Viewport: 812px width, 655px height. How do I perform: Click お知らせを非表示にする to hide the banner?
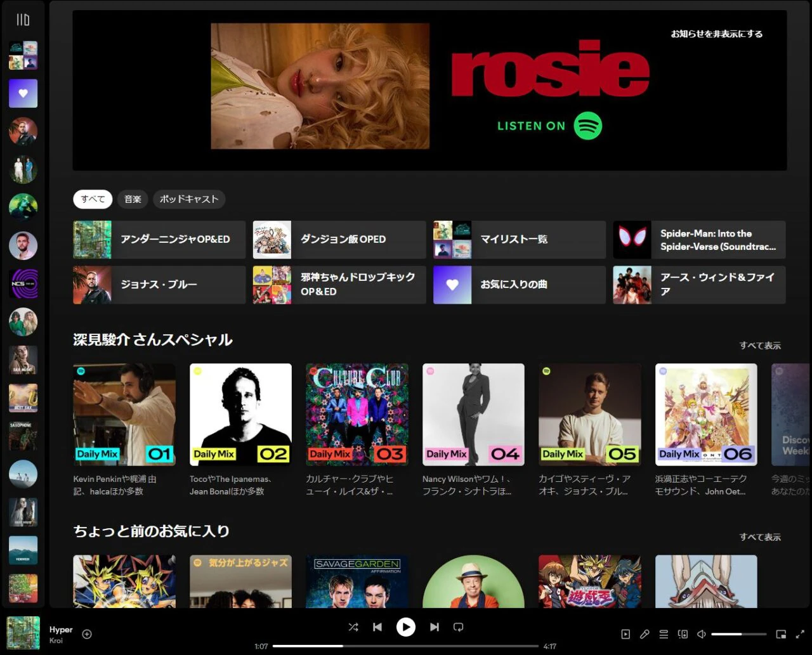[x=716, y=34]
